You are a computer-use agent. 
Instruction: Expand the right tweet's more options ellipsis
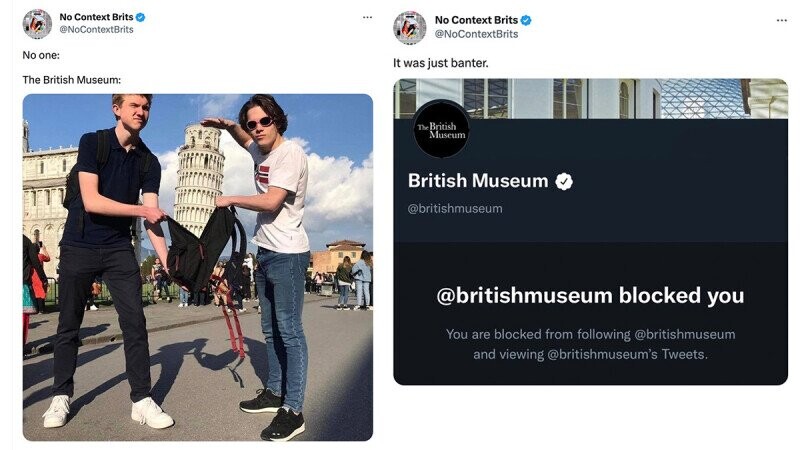(x=781, y=20)
